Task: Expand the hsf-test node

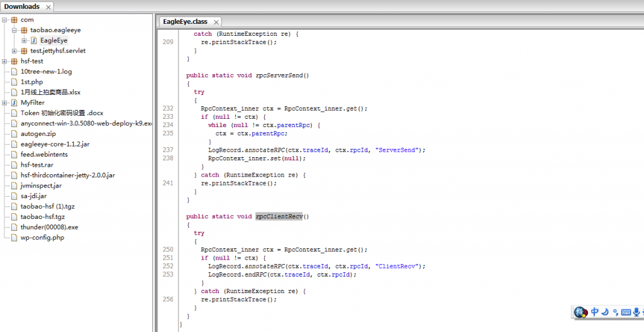Action: click(x=4, y=61)
